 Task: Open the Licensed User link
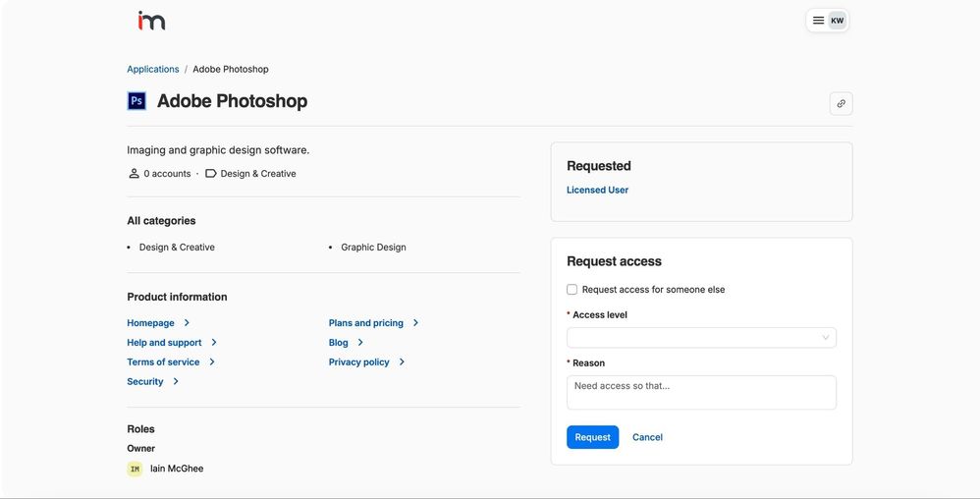(597, 191)
